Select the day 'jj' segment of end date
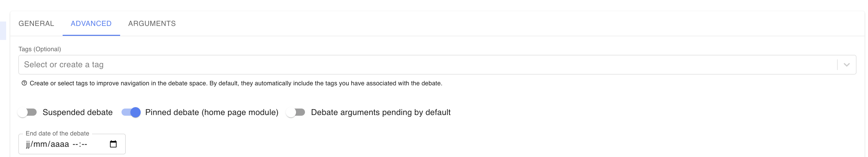868x157 pixels. click(28, 144)
